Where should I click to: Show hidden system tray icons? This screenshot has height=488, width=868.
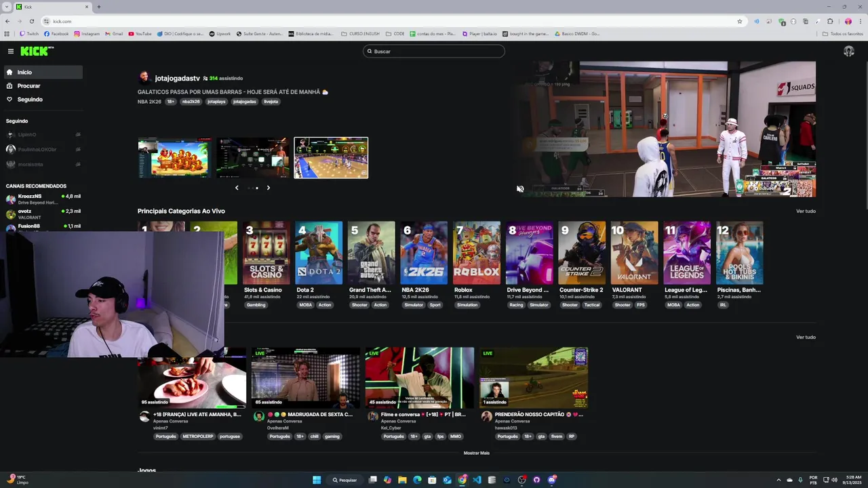point(778,480)
